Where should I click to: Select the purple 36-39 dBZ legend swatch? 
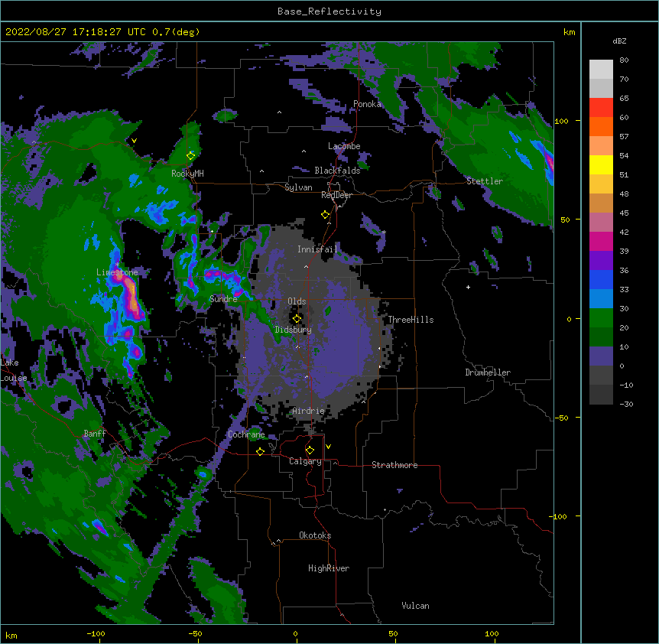tap(601, 261)
